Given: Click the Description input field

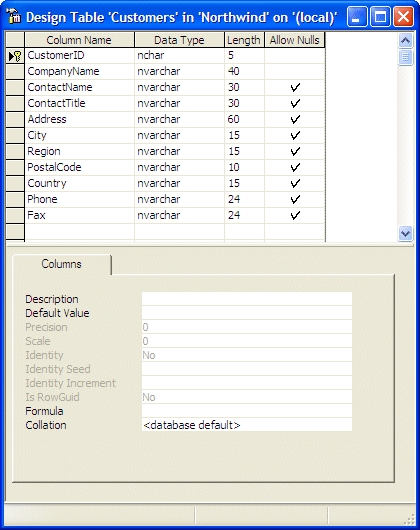Looking at the screenshot, I should (x=247, y=299).
